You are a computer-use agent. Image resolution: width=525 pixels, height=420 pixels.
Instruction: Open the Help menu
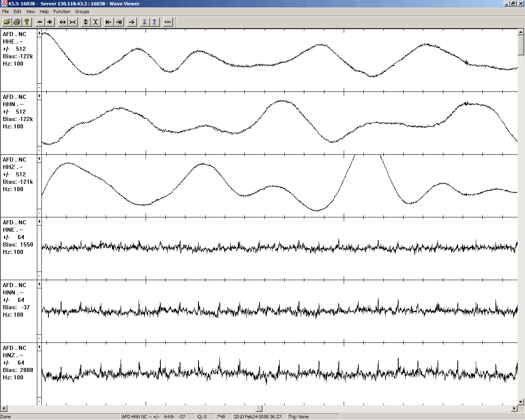[x=44, y=11]
